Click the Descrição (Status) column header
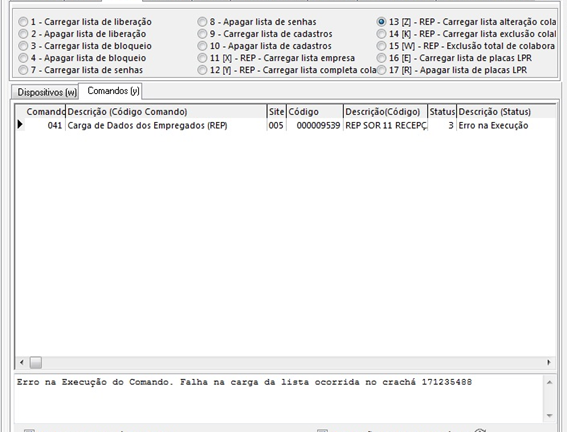 pyautogui.click(x=506, y=112)
